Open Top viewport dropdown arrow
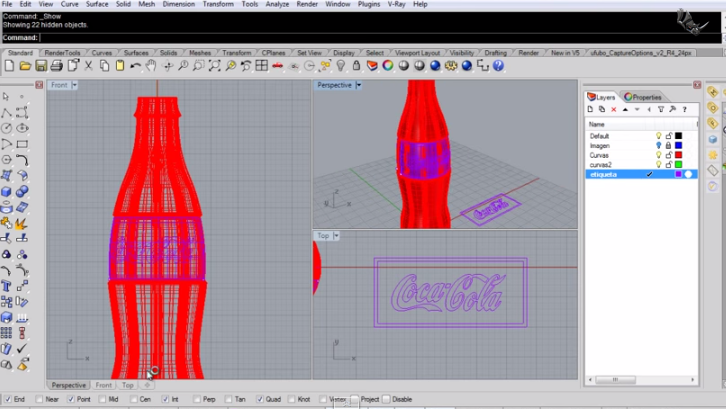 [x=337, y=236]
